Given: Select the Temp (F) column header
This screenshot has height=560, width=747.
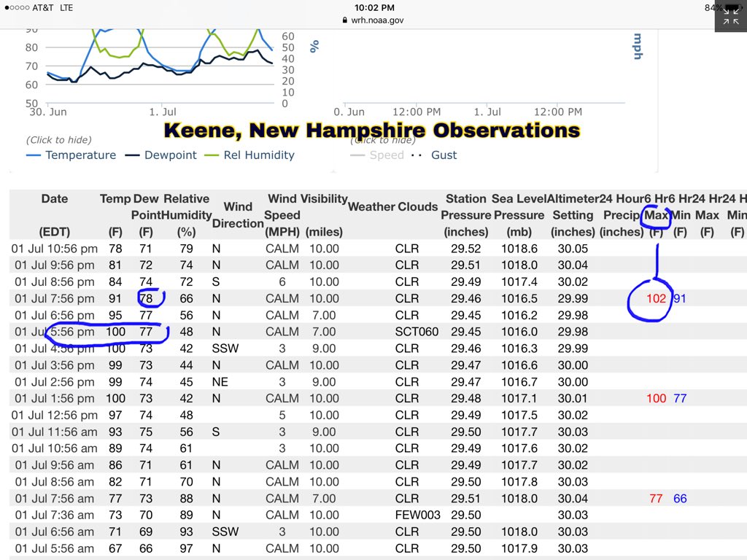Looking at the screenshot, I should [115, 215].
